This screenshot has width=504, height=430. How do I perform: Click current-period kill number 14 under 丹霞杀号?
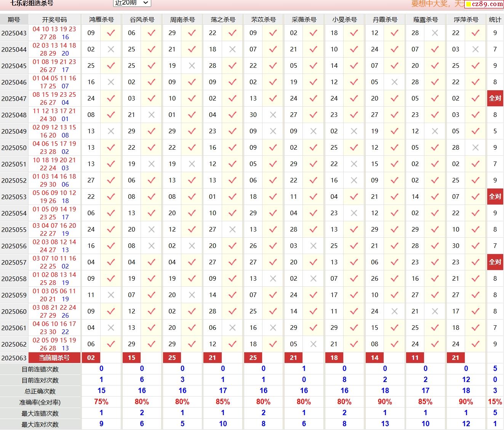click(374, 358)
